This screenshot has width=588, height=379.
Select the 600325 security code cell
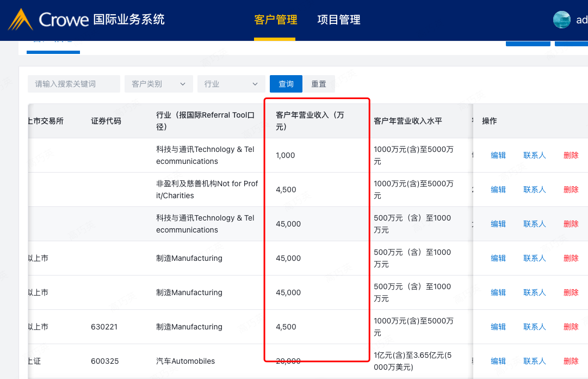coord(105,361)
